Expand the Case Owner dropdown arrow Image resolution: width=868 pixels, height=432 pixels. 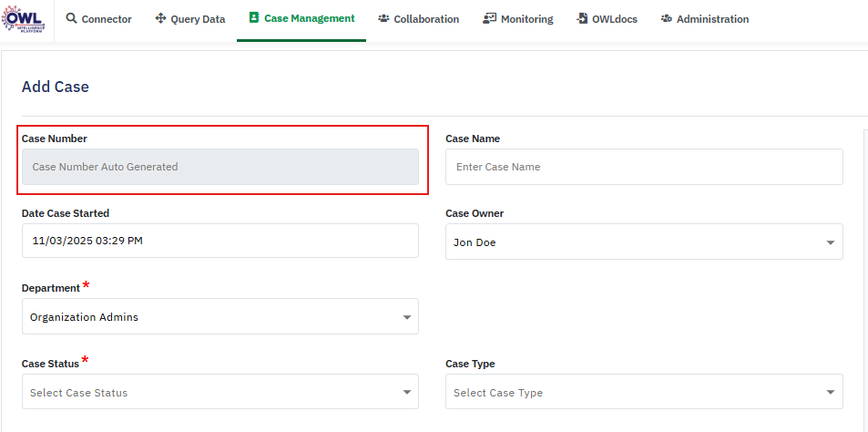830,243
